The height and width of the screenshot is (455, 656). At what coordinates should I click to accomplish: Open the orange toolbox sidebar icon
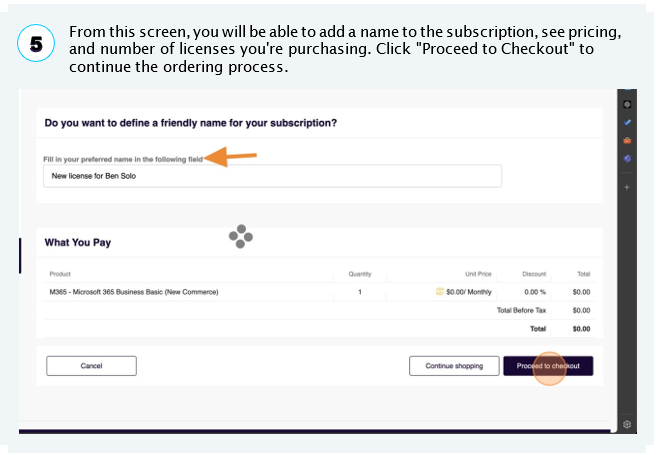pos(627,141)
